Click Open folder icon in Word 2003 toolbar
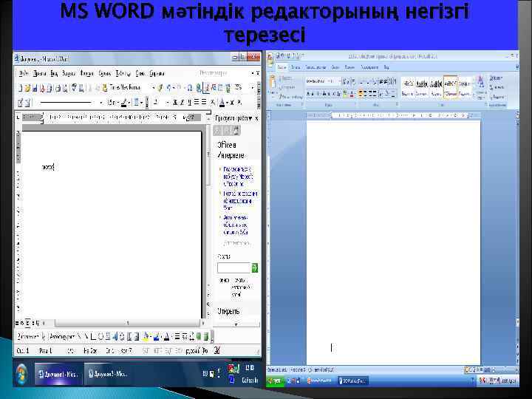The width and height of the screenshot is (532, 399). pyautogui.click(x=27, y=88)
